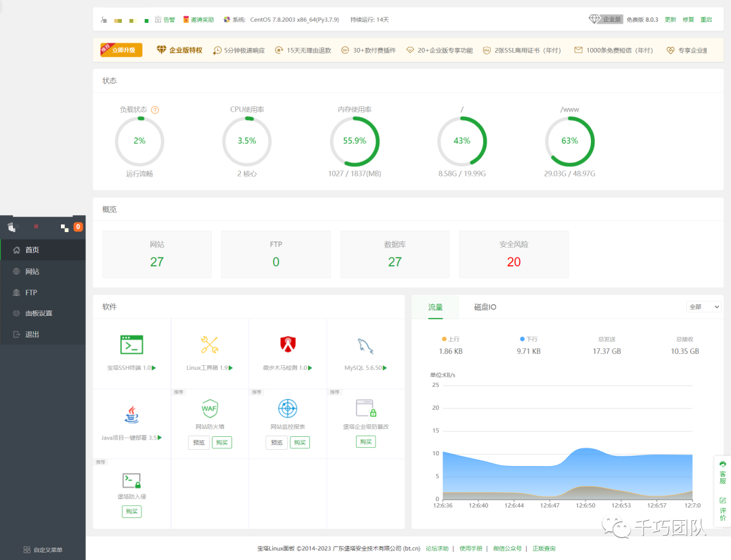
Task: Click 购买 under 网站防火墙
Action: (x=222, y=442)
